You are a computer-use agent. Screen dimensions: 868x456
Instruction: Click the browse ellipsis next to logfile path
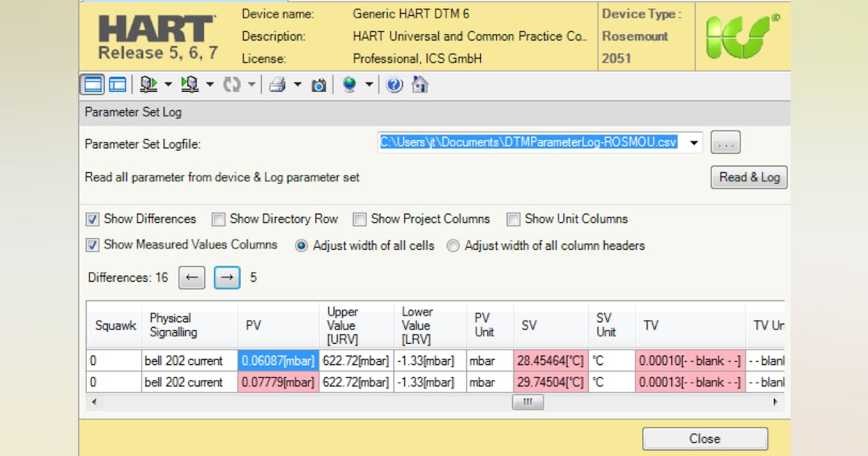tap(725, 142)
